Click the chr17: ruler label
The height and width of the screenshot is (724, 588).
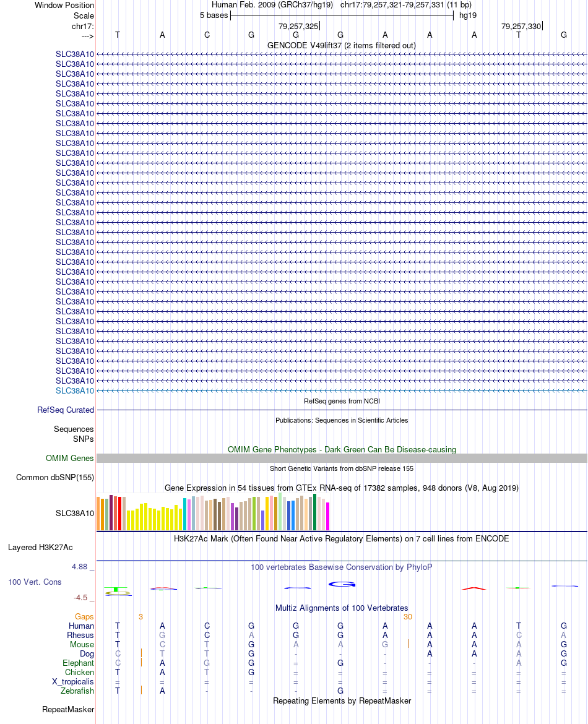(83, 27)
